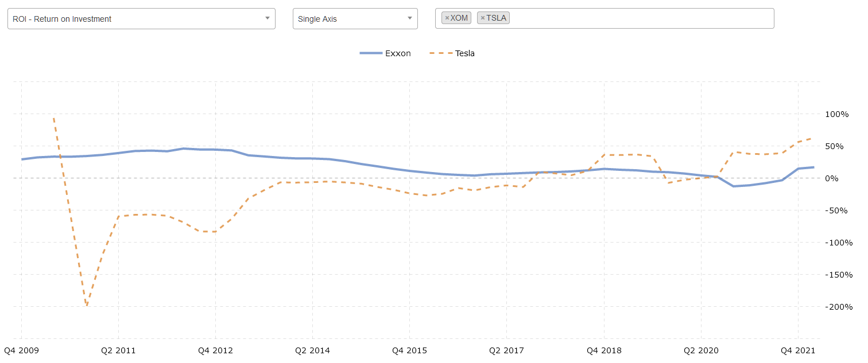Open the Single Axis dropdown
This screenshot has width=868, height=363.
(x=355, y=18)
